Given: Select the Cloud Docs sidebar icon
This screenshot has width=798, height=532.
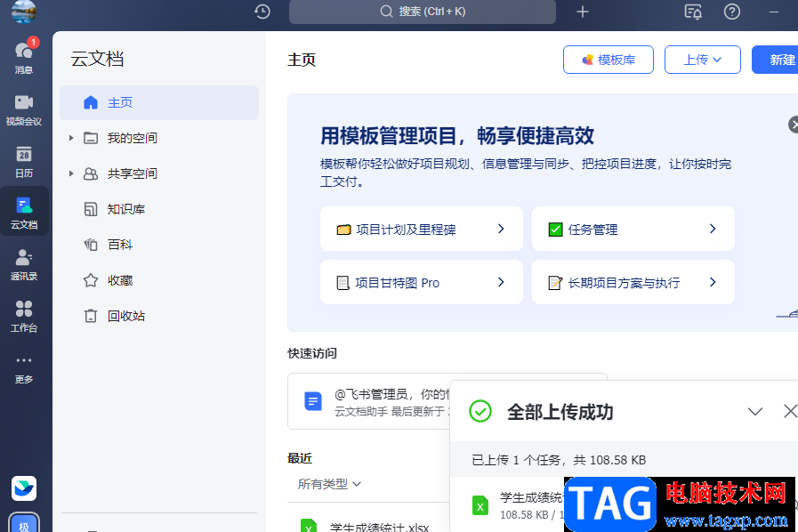Looking at the screenshot, I should click(x=24, y=213).
